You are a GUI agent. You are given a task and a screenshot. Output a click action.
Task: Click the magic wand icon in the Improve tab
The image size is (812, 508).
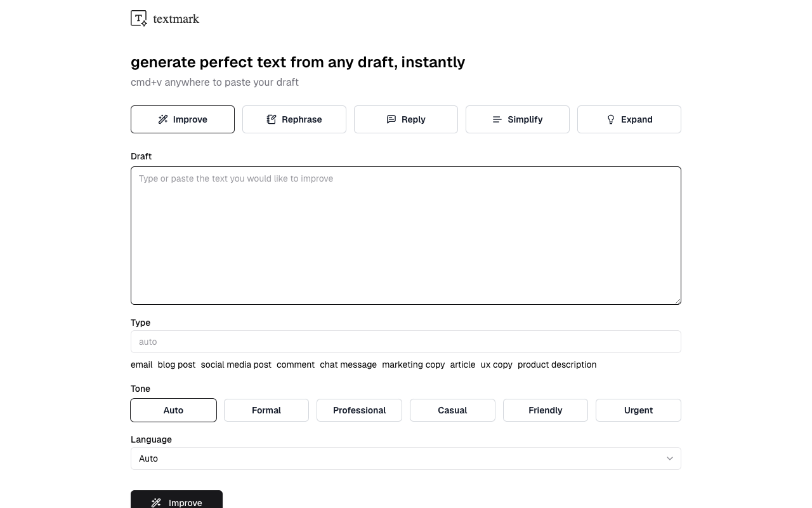[x=163, y=119]
